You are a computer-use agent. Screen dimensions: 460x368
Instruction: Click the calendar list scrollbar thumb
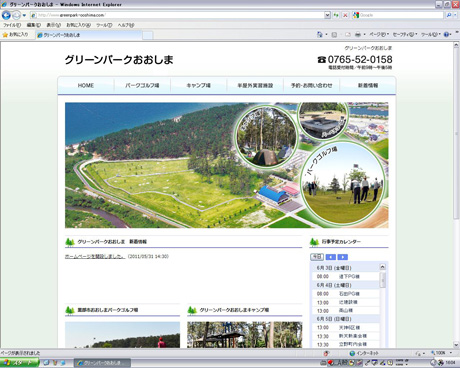pyautogui.click(x=383, y=279)
